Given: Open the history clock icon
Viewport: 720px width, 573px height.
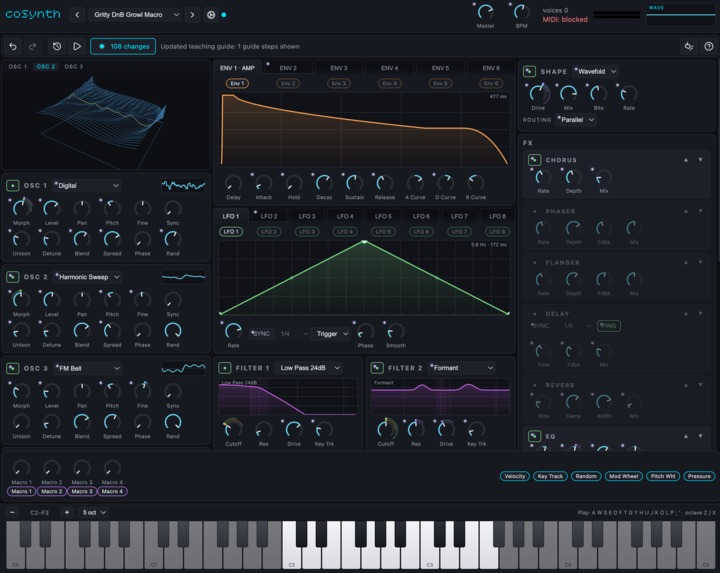Looking at the screenshot, I should [57, 46].
